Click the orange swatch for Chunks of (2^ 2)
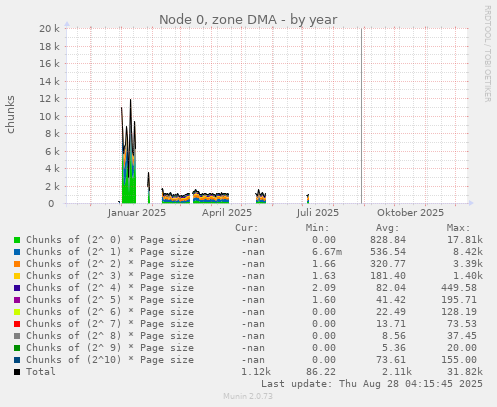This screenshot has height=407, width=497. coord(17,264)
